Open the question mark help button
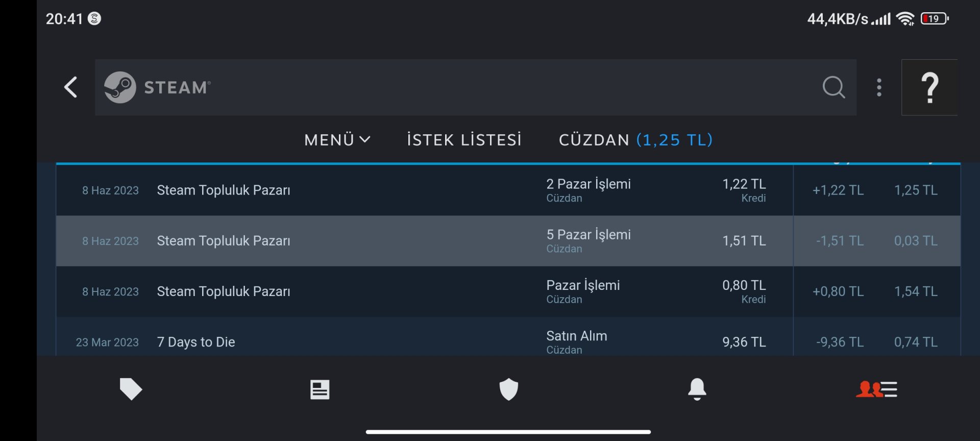980x441 pixels. pos(929,87)
